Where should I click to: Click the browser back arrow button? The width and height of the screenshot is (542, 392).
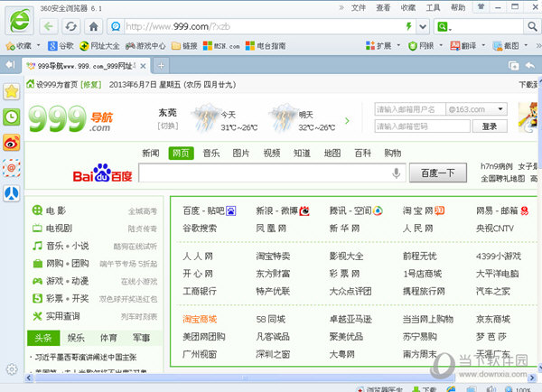click(x=49, y=26)
